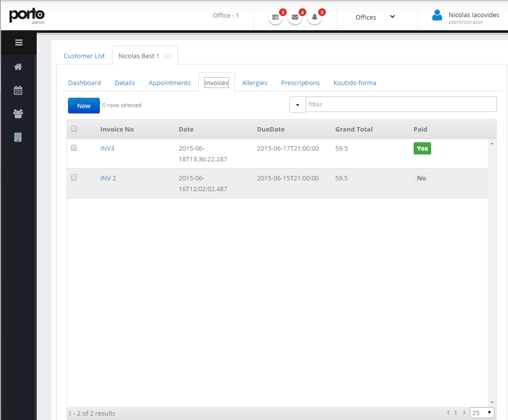Viewport: 508px width, 420px height.
Task: Tick the checkbox for INV3
Action: point(74,148)
